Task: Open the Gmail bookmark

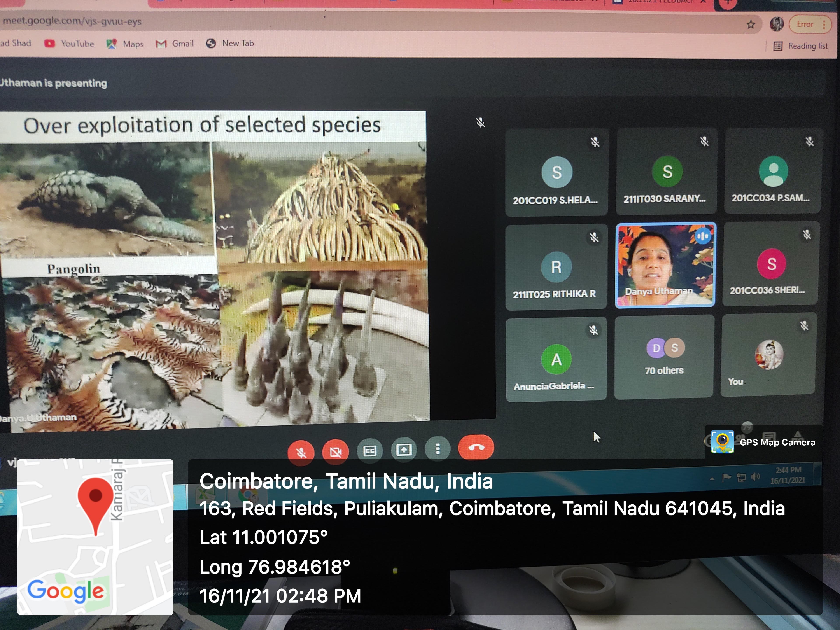Action: (x=175, y=44)
